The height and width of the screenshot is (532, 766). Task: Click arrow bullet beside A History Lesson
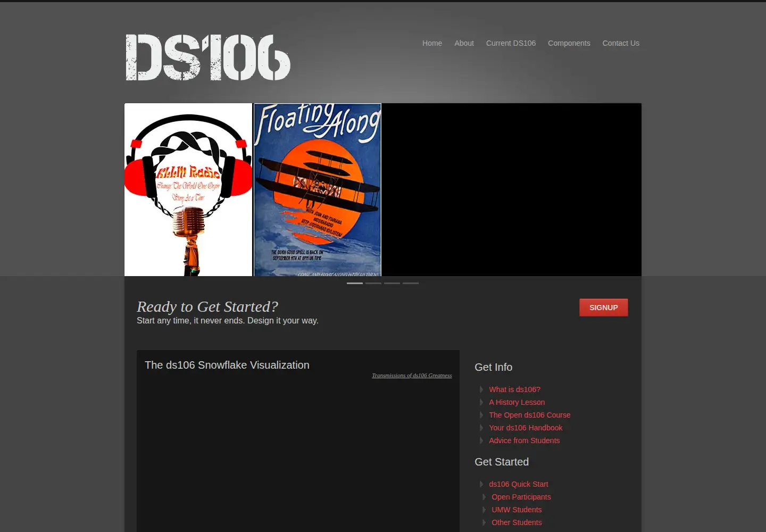(x=481, y=402)
